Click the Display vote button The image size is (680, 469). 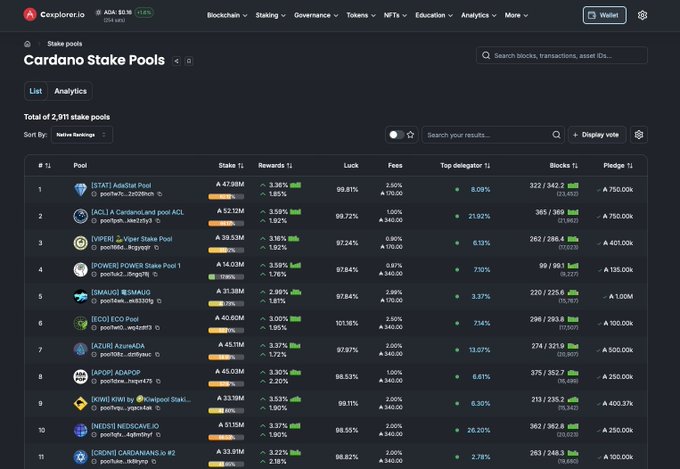click(597, 135)
